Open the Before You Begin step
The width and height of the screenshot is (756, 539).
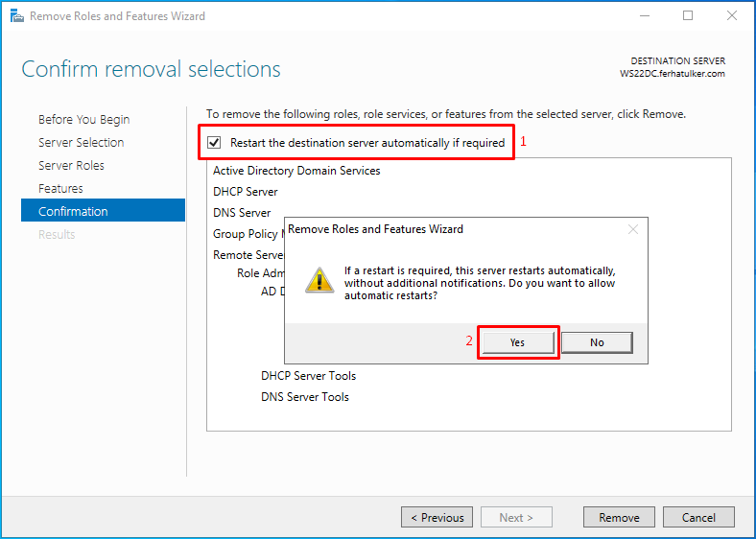coord(83,119)
